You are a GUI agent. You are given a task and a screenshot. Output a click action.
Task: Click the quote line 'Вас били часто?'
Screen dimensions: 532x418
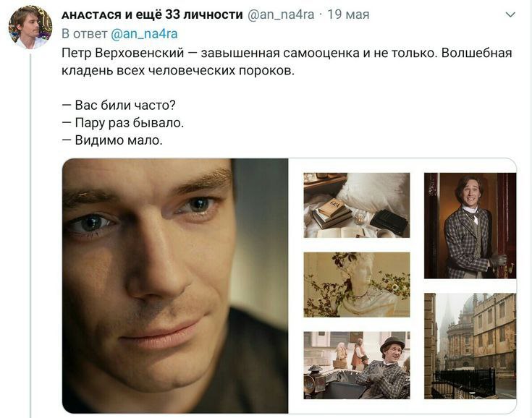[119, 105]
